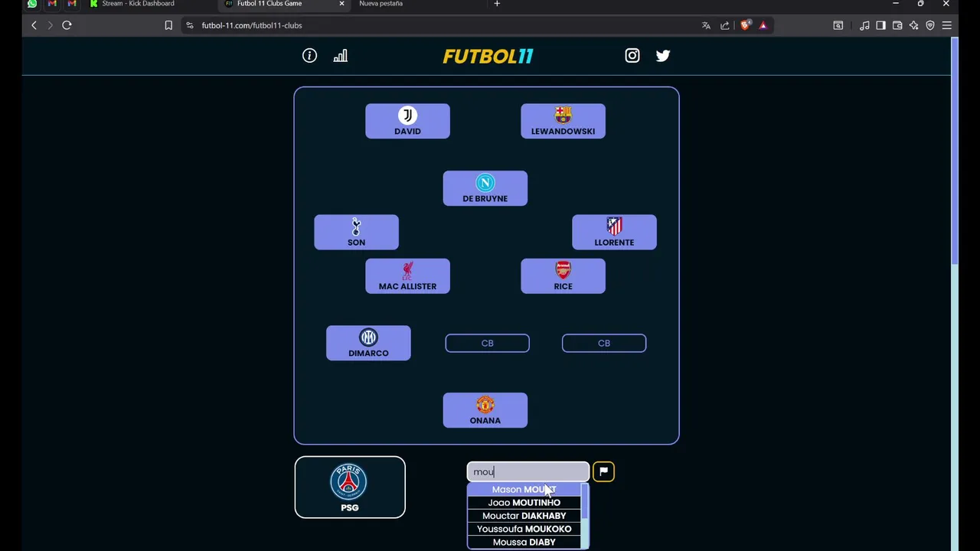The width and height of the screenshot is (980, 551).
Task: Select the DAVID Juventus player card
Action: 407,121
